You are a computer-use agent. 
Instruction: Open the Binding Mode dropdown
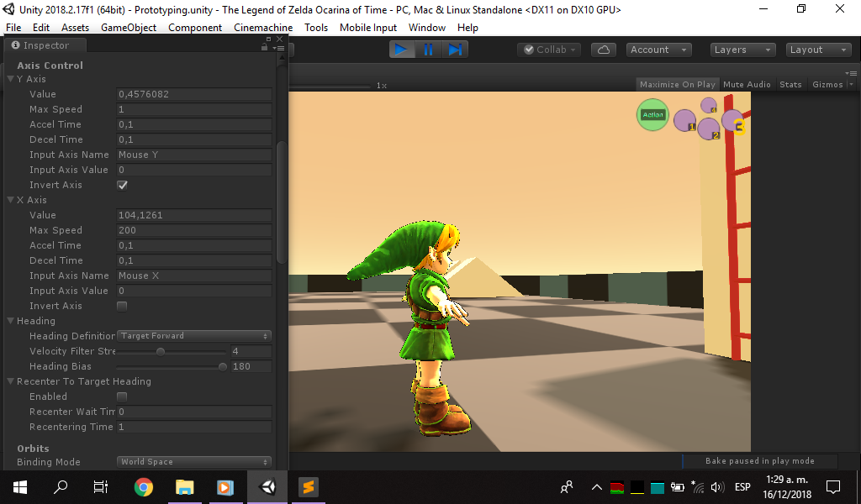pos(193,461)
